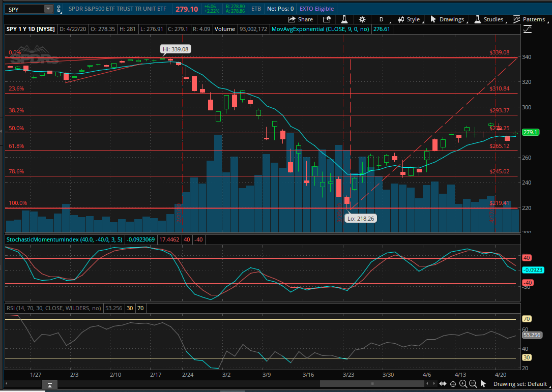The width and height of the screenshot is (552, 392).
Task: Click the Net Pos: 0 field
Action: [280, 9]
